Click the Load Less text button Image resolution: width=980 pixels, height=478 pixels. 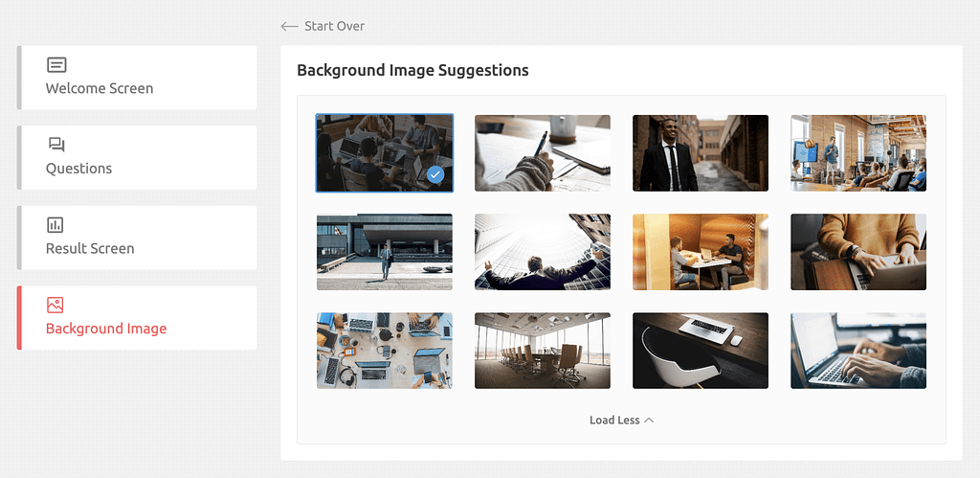[614, 421]
